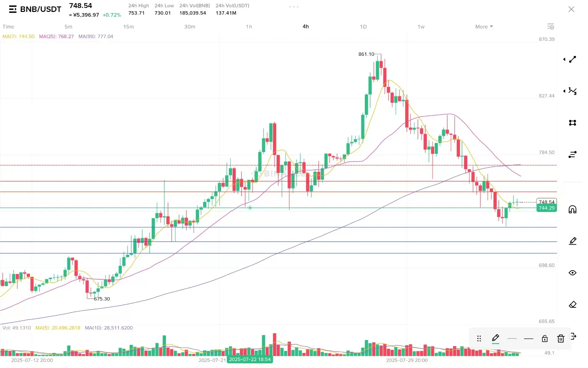The height and width of the screenshot is (368, 588).
Task: Switch to the 1D timeframe
Action: coord(363,27)
